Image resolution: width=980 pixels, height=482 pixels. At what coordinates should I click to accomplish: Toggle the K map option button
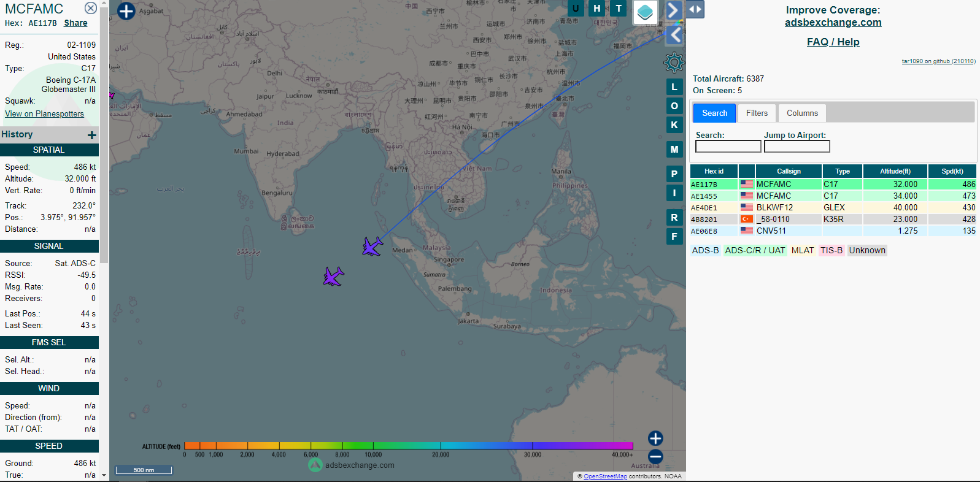pyautogui.click(x=674, y=125)
